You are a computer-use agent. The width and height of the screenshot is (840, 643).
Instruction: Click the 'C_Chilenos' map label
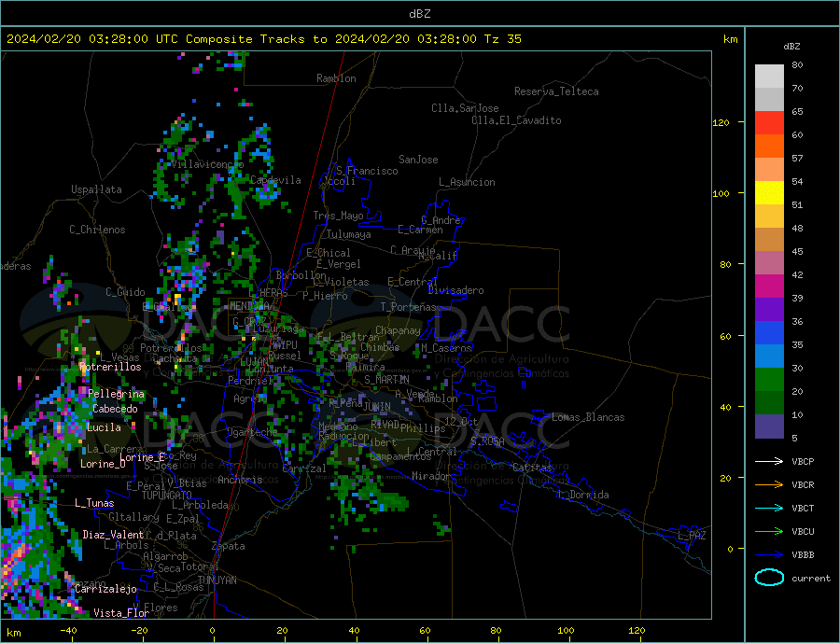pos(97,230)
